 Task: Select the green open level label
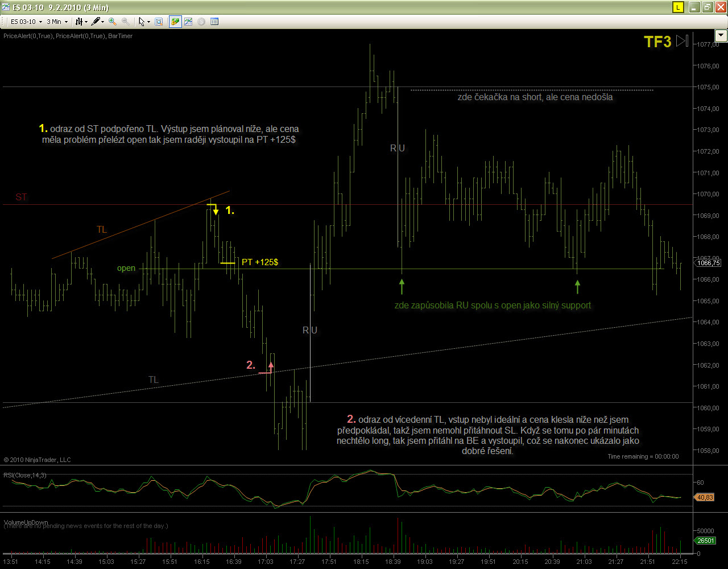(x=126, y=268)
